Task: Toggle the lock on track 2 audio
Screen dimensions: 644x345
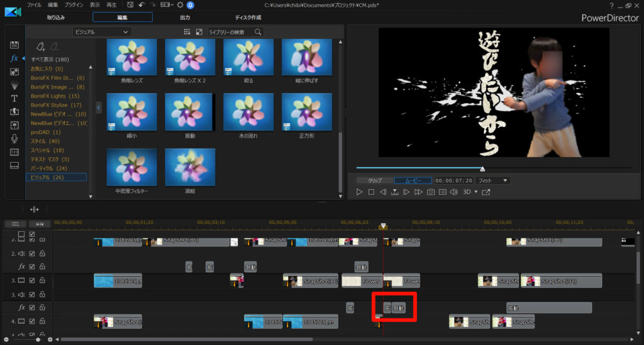Action: click(x=42, y=253)
